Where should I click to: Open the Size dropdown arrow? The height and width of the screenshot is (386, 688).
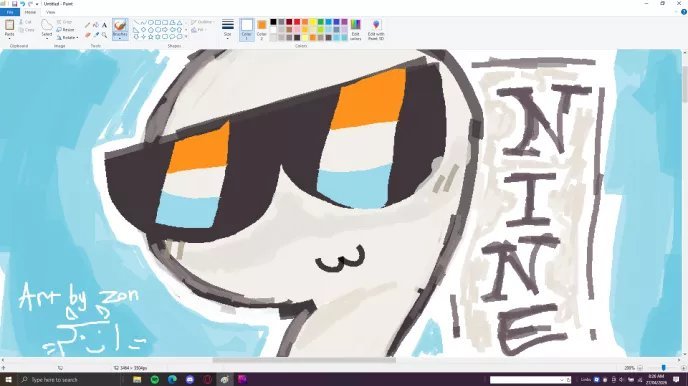click(x=228, y=39)
